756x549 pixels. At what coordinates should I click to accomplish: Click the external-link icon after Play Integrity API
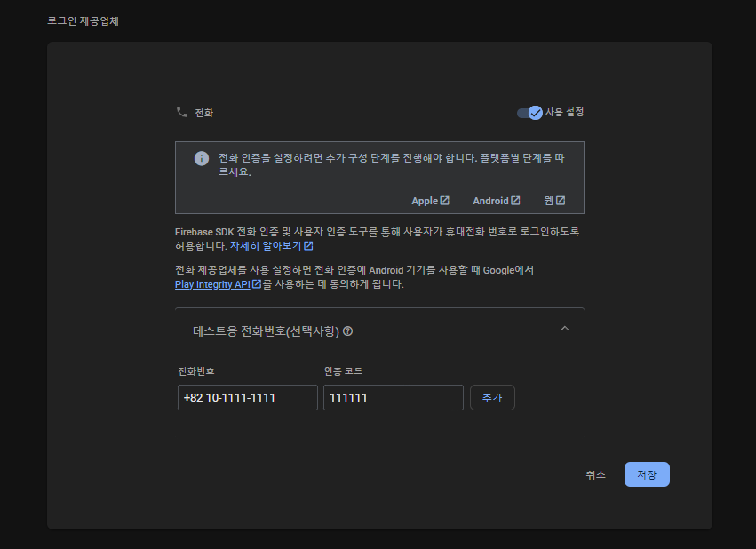point(257,284)
